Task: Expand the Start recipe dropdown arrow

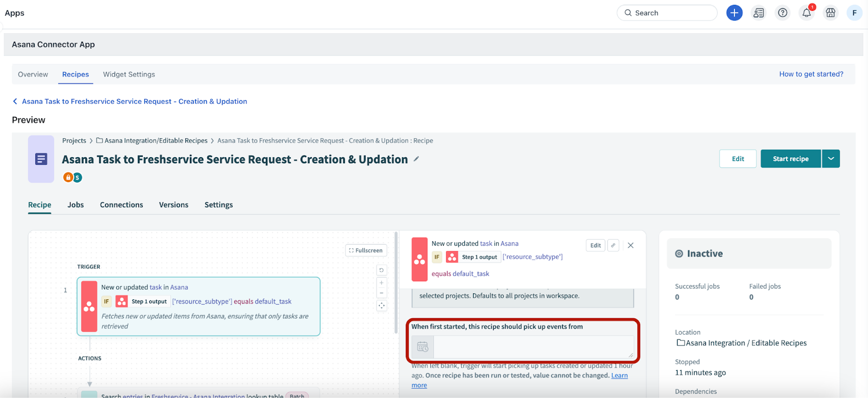Action: click(x=831, y=159)
